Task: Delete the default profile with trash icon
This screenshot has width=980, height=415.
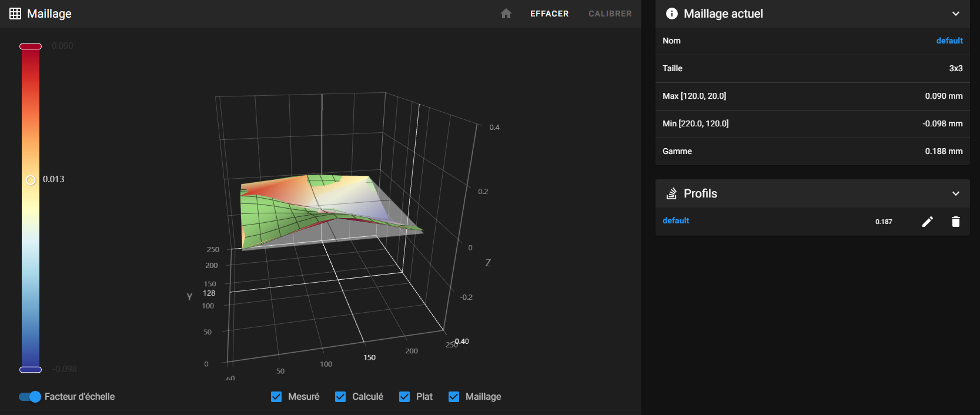Action: [x=955, y=222]
